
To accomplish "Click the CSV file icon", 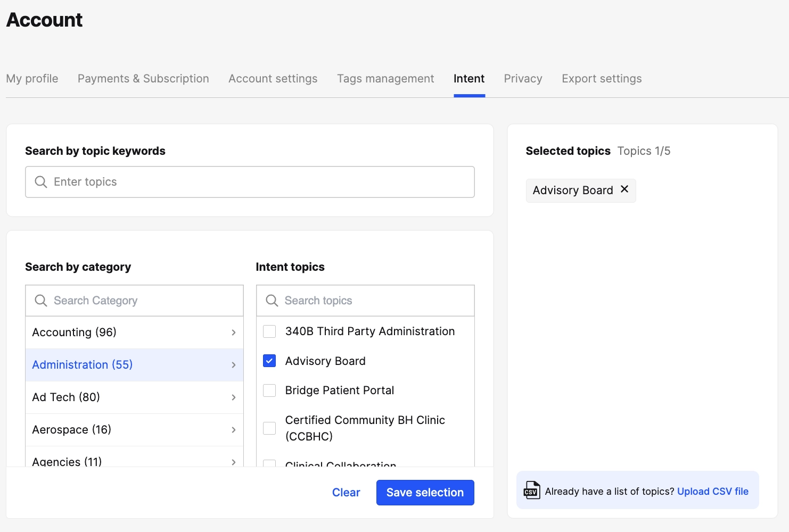I will (x=531, y=491).
